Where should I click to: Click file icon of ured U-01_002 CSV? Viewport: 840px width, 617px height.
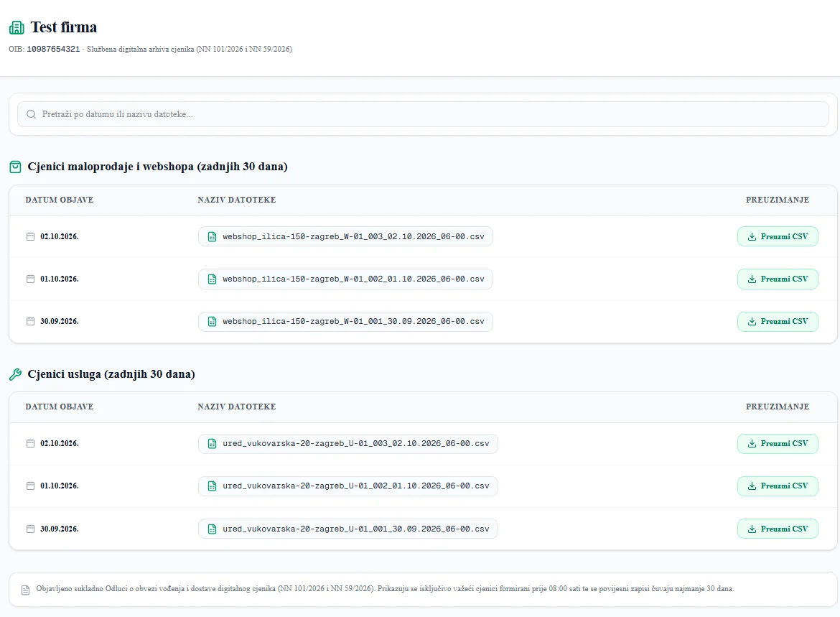pyautogui.click(x=212, y=486)
